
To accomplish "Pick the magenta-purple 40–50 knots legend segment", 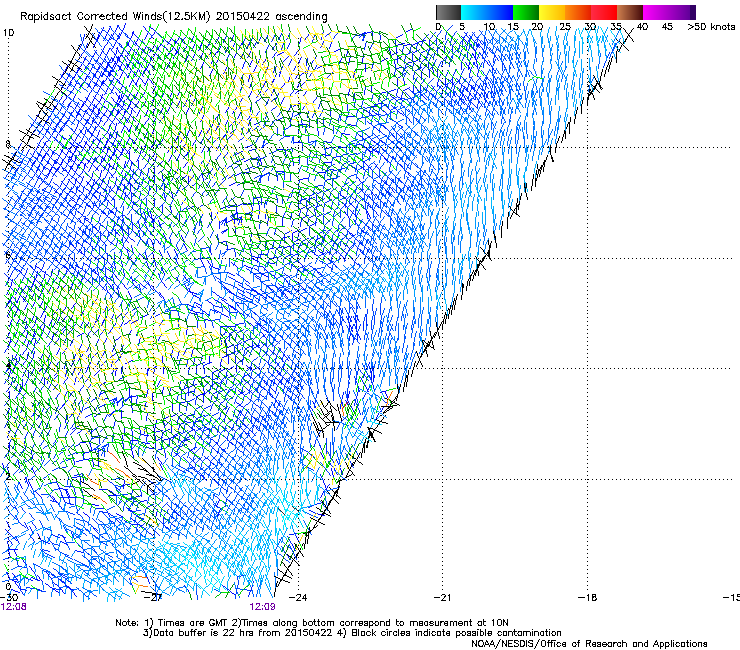I will [x=669, y=12].
